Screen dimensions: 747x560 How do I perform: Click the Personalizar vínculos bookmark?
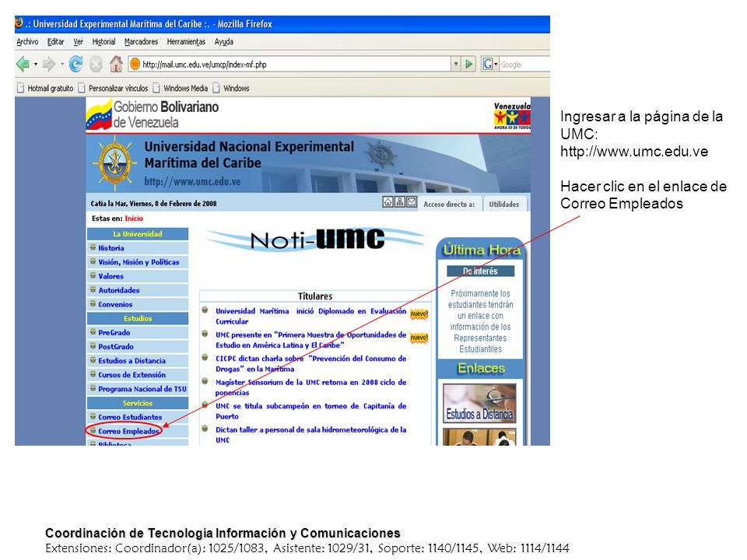[x=113, y=88]
